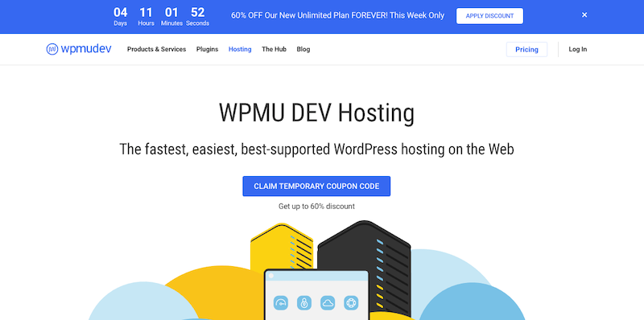Click the Days countdown value

[x=120, y=12]
